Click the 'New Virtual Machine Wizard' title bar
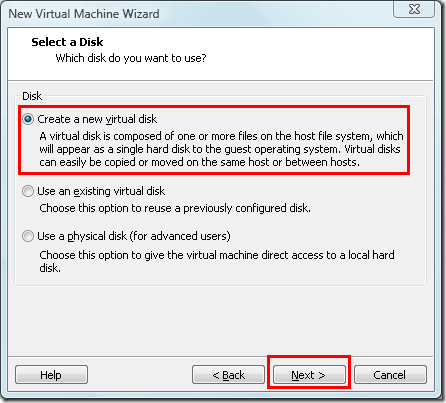Image resolution: width=446 pixels, height=403 pixels. (84, 14)
